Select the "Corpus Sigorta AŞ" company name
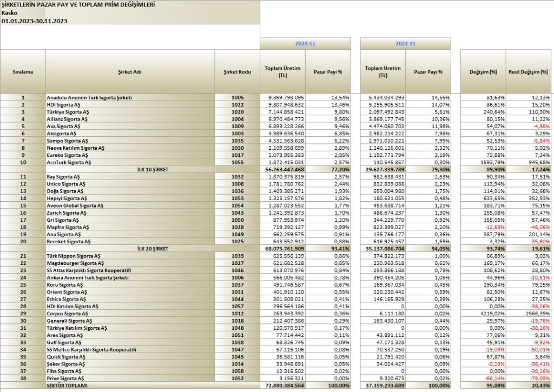Image resolution: width=554 pixels, height=392 pixels. [x=67, y=314]
